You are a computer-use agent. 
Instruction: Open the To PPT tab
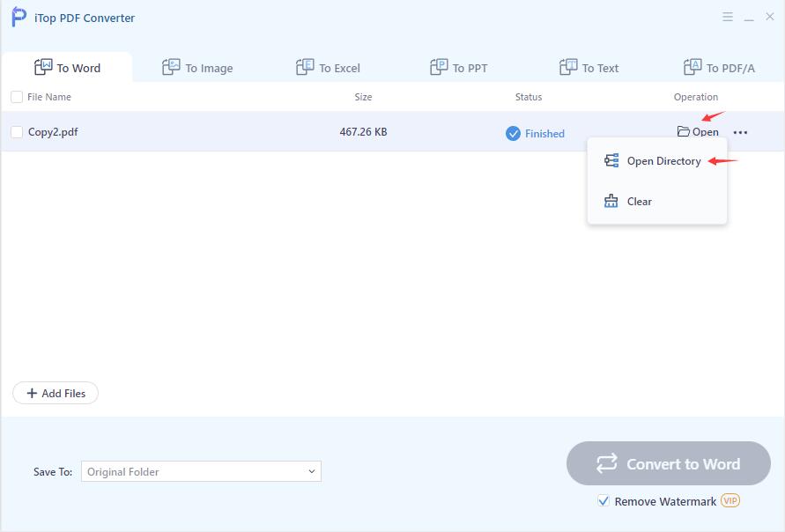click(x=459, y=68)
